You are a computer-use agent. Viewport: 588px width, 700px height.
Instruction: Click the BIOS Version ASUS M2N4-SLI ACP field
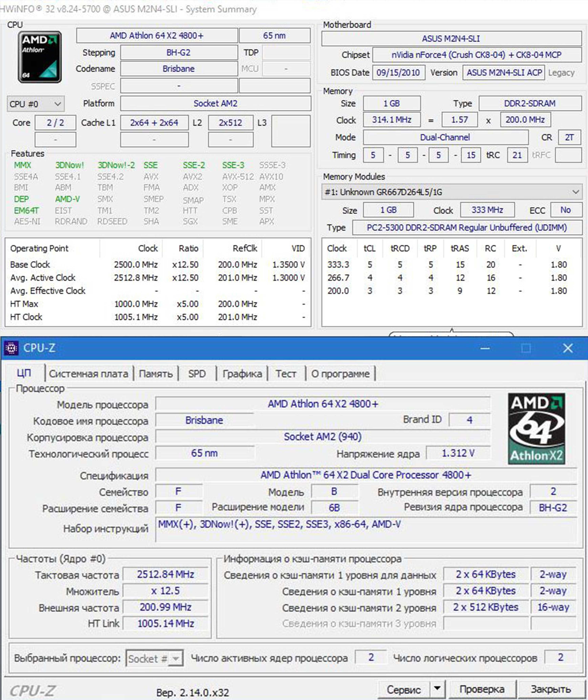tap(504, 73)
